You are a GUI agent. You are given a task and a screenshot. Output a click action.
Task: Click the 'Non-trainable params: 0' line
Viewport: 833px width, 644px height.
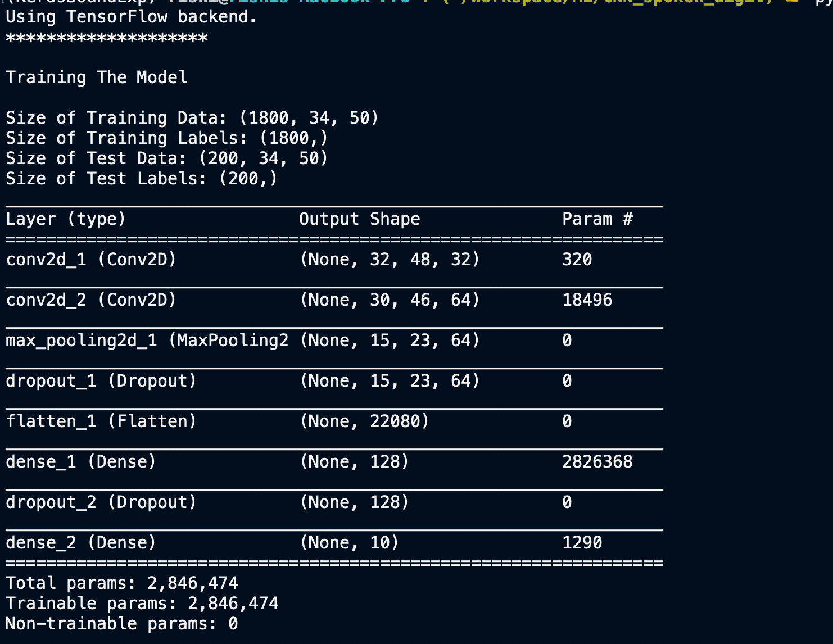[x=122, y=624]
